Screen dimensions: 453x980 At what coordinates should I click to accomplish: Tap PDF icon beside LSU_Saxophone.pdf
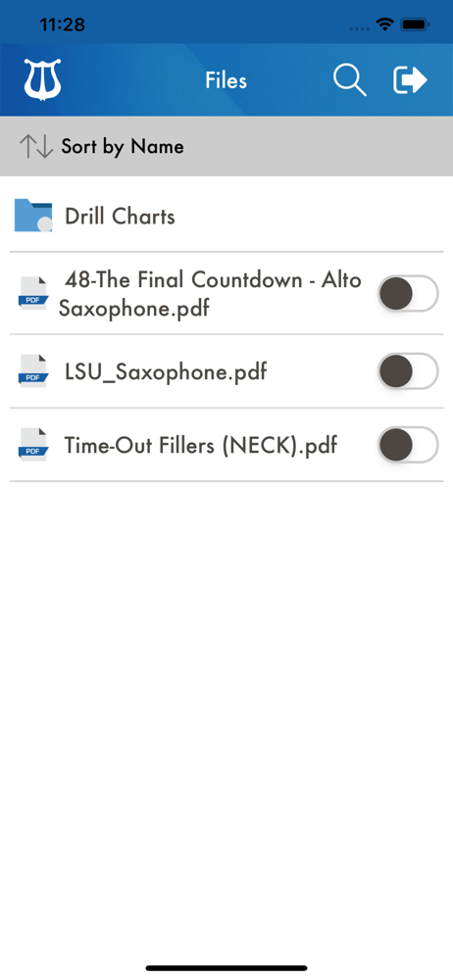point(33,370)
